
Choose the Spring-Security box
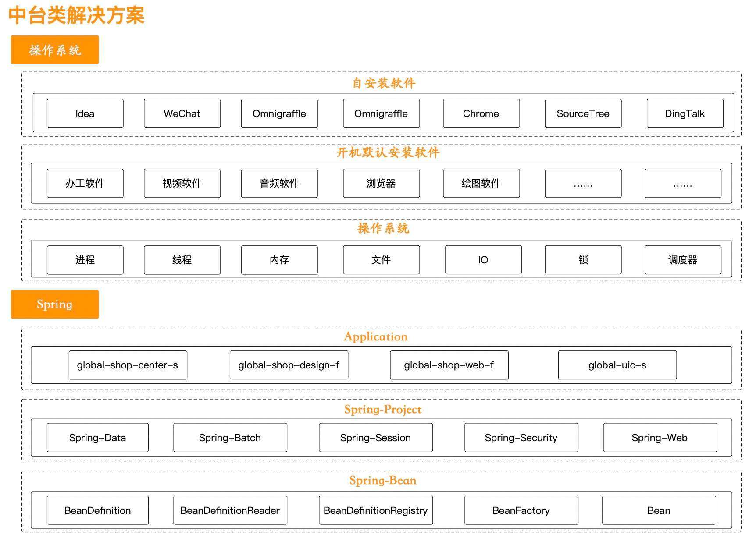click(x=521, y=438)
